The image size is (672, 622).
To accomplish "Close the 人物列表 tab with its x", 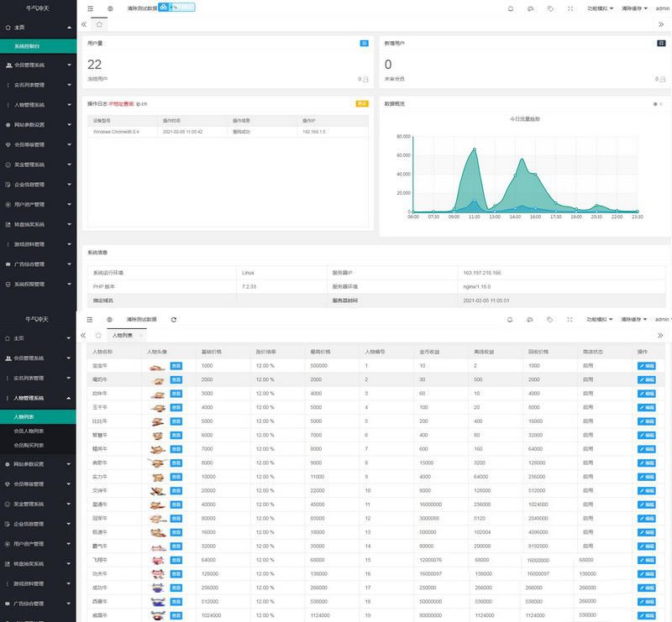I will click(x=141, y=335).
